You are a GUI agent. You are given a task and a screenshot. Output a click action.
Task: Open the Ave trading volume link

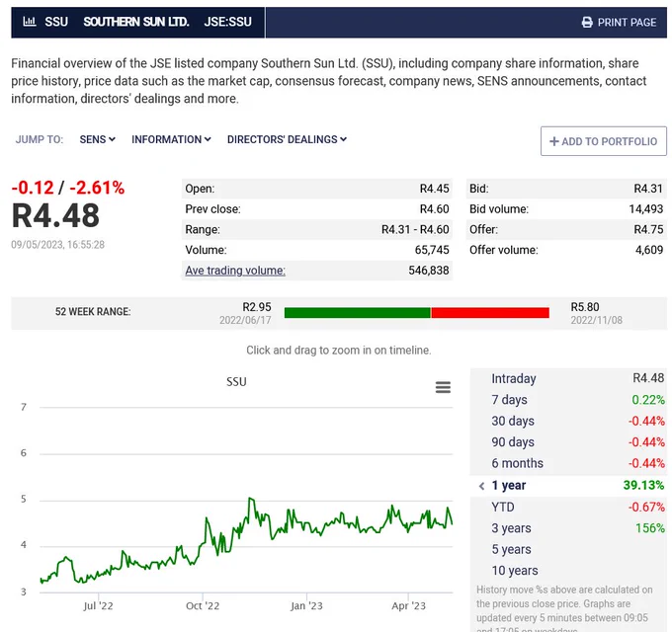pos(235,271)
